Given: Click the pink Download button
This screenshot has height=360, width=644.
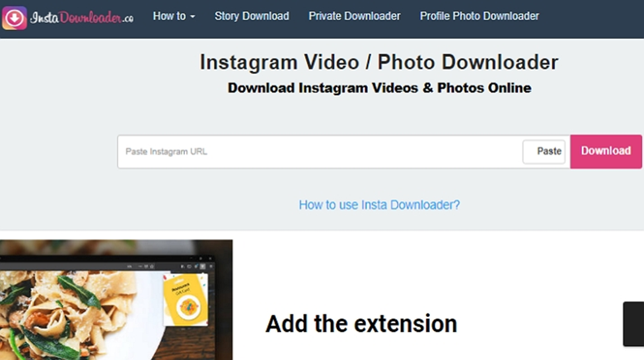Looking at the screenshot, I should 606,151.
